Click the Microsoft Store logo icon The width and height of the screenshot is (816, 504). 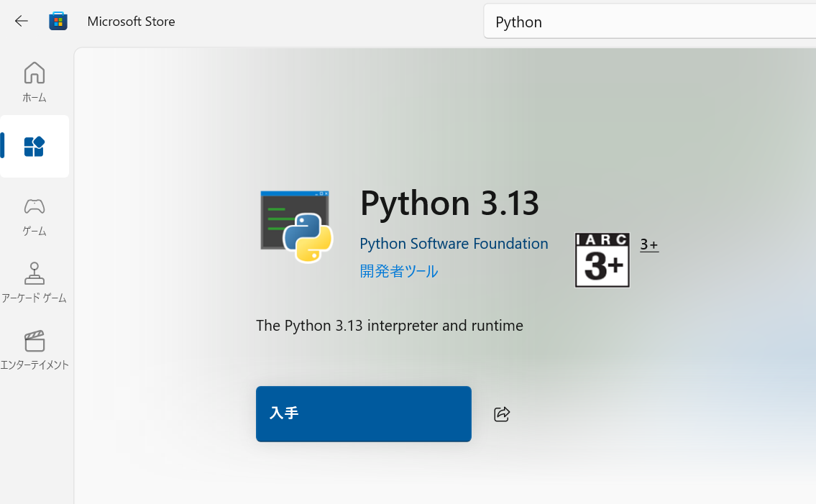click(58, 21)
